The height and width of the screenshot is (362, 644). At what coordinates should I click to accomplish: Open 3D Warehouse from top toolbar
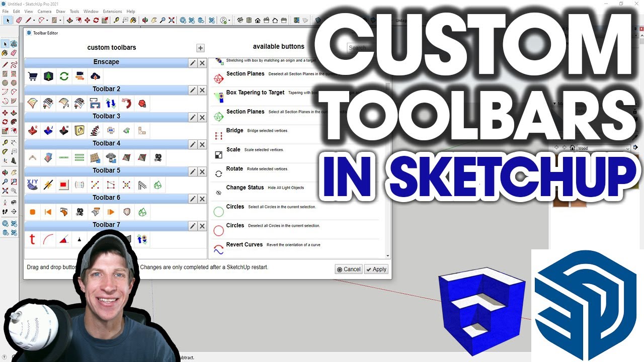183,20
